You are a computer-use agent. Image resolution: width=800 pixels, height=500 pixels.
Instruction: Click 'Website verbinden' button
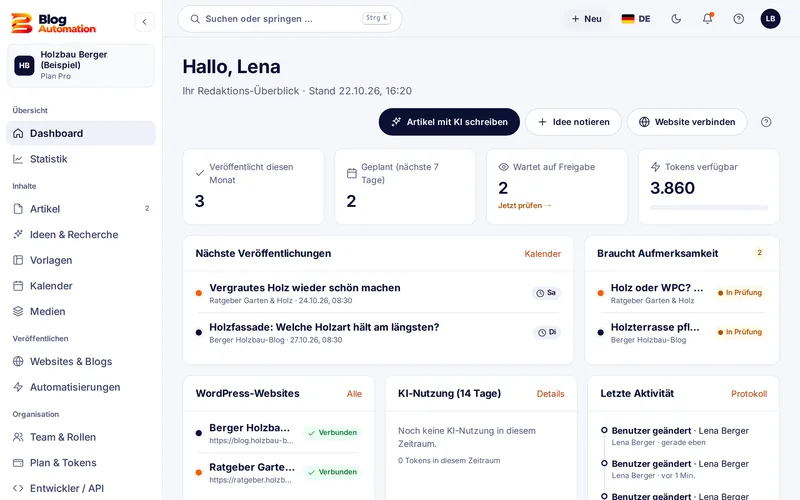pos(687,122)
